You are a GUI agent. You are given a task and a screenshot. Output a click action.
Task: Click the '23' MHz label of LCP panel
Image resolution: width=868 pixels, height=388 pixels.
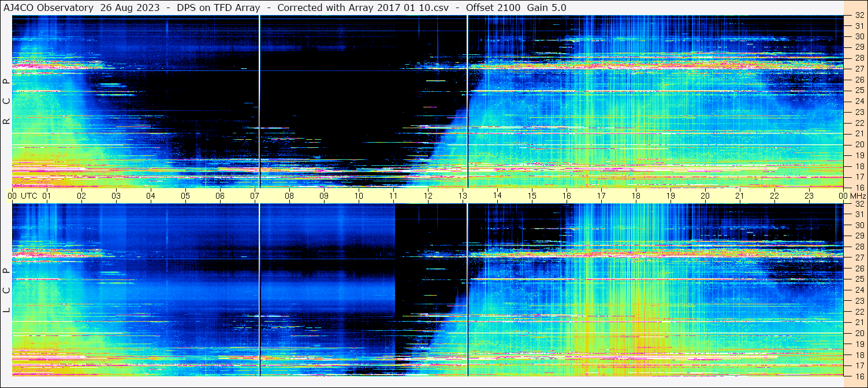(x=859, y=301)
